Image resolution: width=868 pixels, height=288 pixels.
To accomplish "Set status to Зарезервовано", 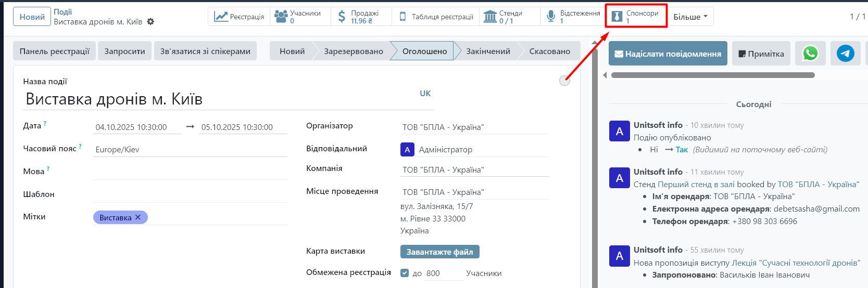I will [353, 51].
